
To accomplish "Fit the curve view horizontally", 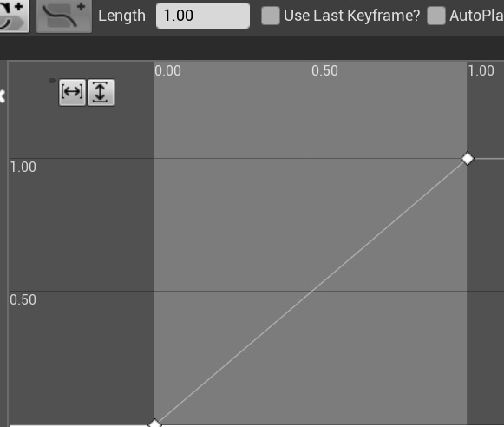I will (72, 92).
